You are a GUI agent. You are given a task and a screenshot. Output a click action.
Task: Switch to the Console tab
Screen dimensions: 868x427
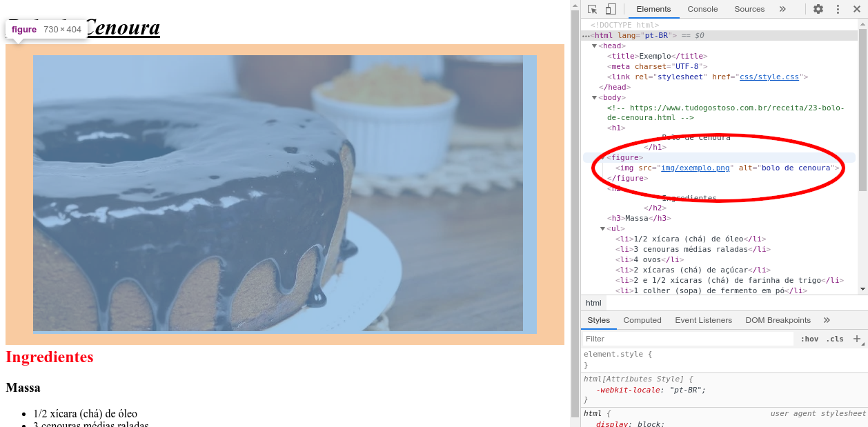[702, 9]
